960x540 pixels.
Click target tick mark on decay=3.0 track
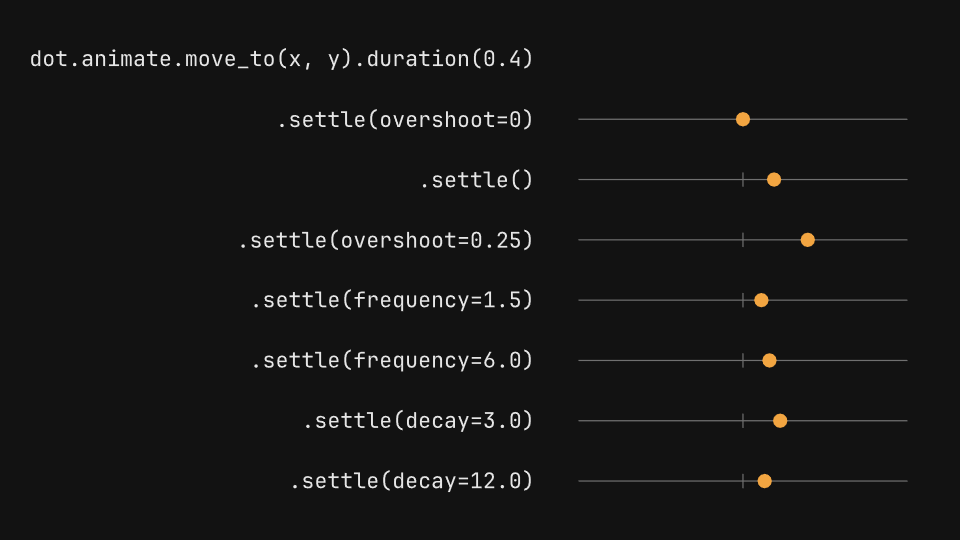[x=743, y=421]
